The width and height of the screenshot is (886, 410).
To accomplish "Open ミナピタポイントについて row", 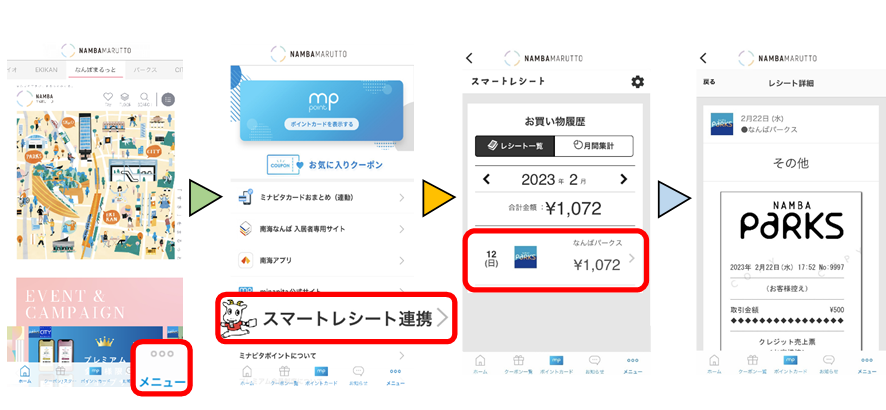I will (322, 356).
